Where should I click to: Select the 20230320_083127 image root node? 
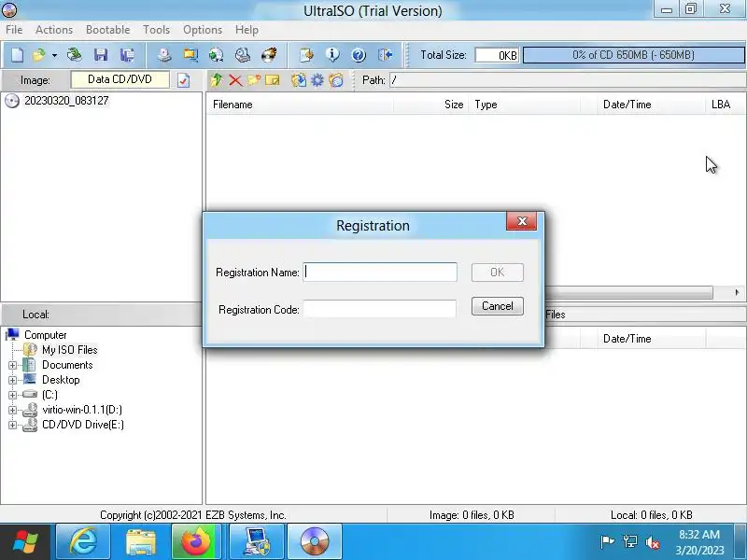[66, 101]
